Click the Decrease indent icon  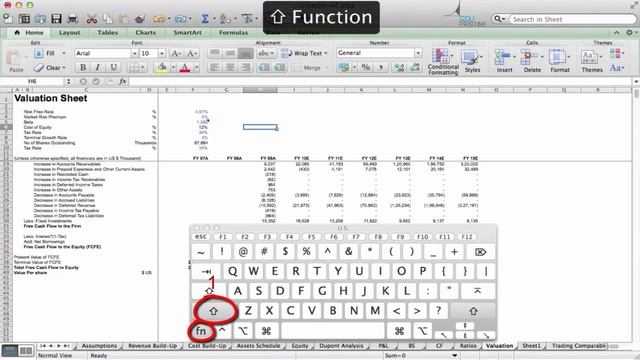[x=264, y=67]
